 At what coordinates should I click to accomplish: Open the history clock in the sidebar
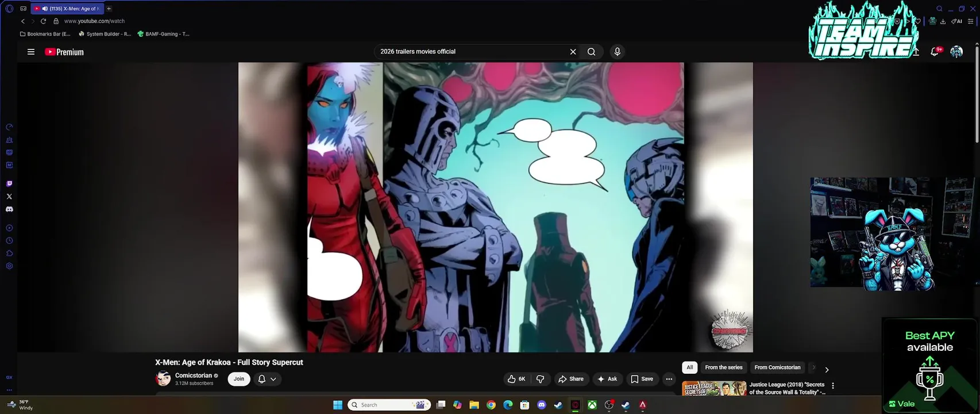coord(9,241)
